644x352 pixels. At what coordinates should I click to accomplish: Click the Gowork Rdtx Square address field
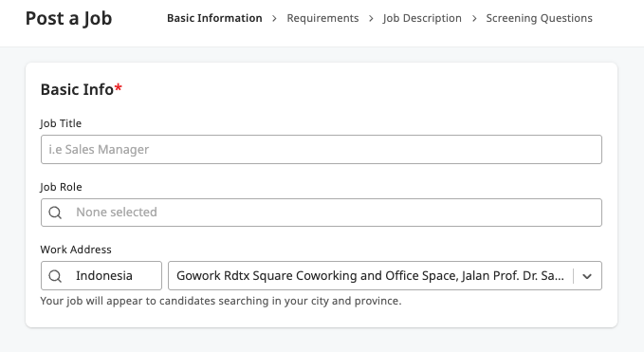tap(385, 275)
